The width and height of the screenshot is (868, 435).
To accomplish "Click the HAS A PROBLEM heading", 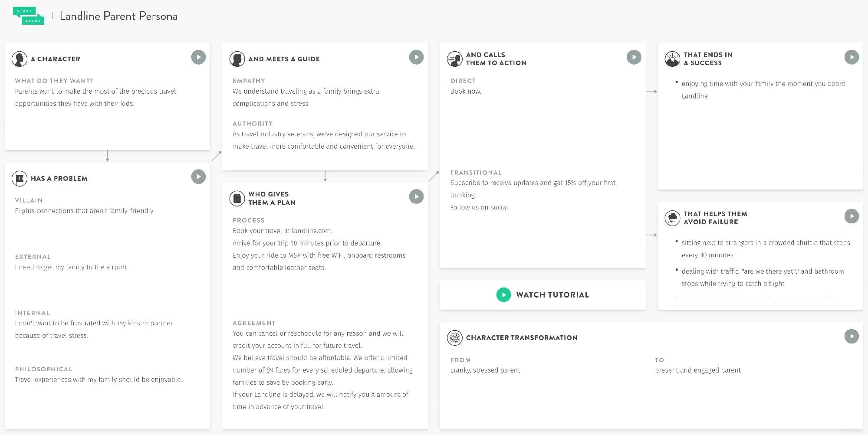I will click(x=59, y=179).
